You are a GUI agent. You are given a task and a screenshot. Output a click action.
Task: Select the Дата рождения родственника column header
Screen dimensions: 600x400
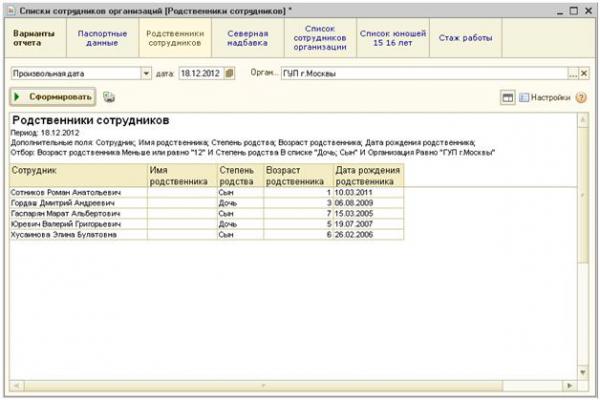click(368, 175)
